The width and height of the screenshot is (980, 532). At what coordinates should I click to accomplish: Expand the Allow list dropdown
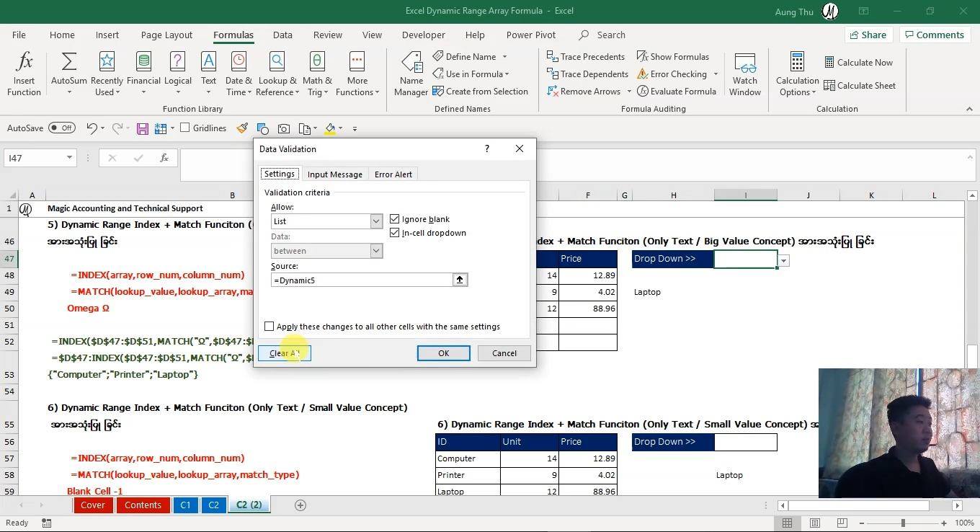coord(376,221)
